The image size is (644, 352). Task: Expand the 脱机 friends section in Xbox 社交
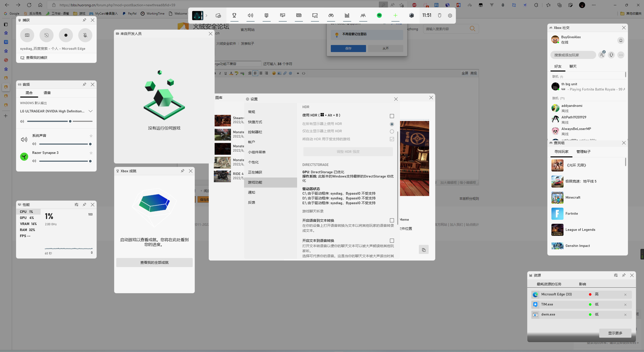558,98
